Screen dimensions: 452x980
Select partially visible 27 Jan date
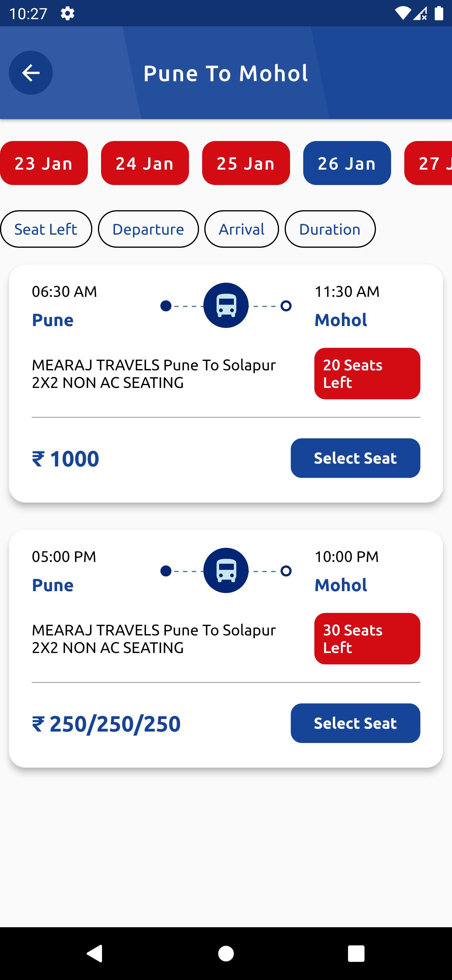[428, 163]
